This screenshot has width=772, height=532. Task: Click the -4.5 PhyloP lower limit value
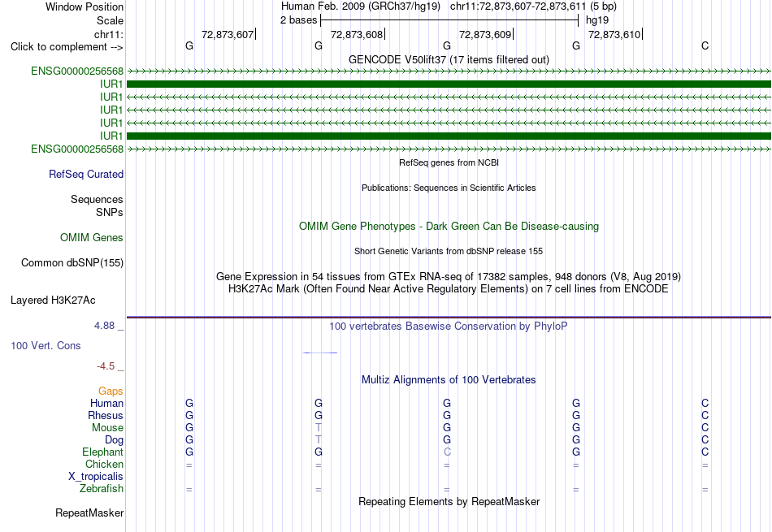click(106, 366)
